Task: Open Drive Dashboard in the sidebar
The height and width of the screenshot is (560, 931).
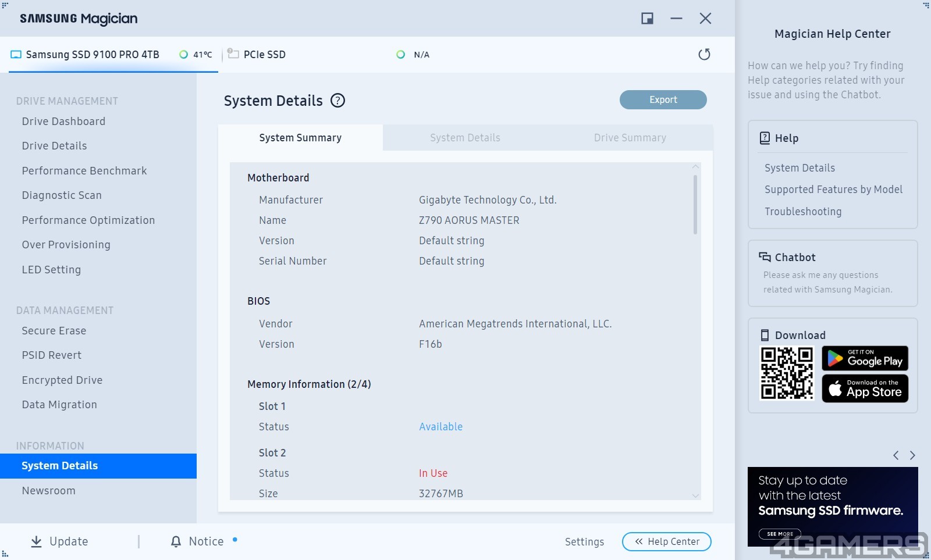Action: click(63, 121)
